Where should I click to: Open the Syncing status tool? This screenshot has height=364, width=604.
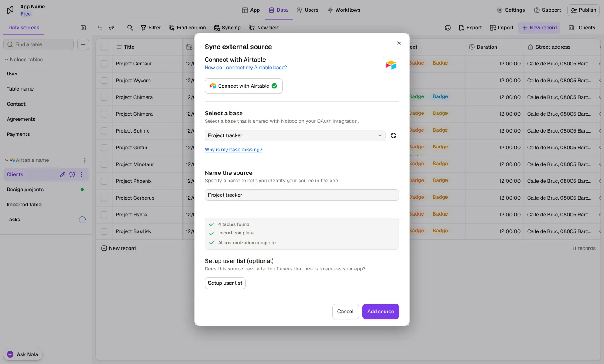click(227, 28)
